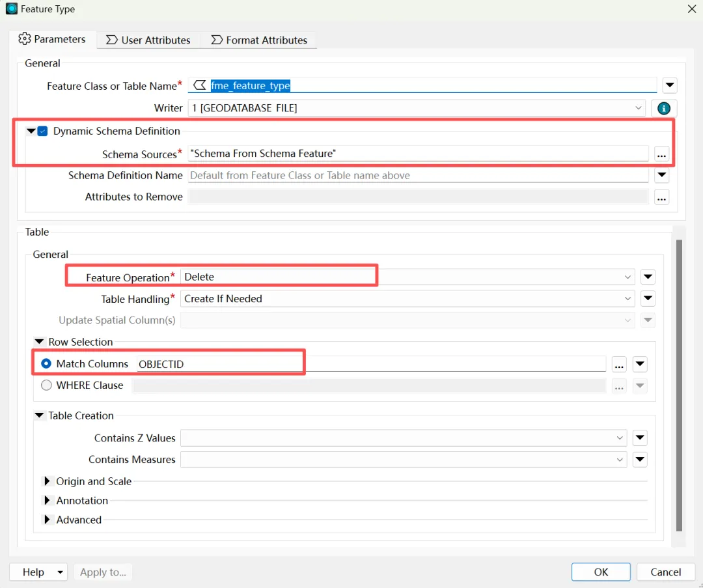Viewport: 703px width, 588px height.
Task: Click the FME app icon in title bar
Action: (12, 8)
